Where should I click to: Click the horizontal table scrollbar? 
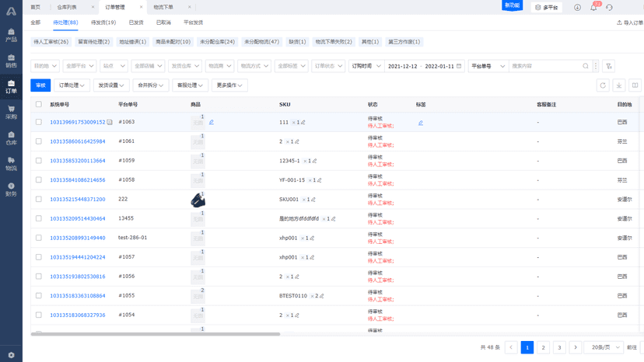[156, 334]
